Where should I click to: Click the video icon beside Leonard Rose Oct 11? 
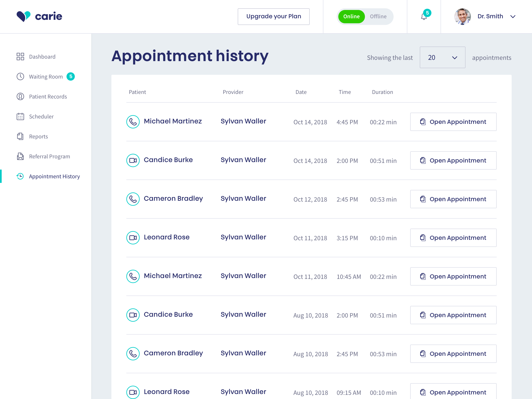click(x=133, y=238)
